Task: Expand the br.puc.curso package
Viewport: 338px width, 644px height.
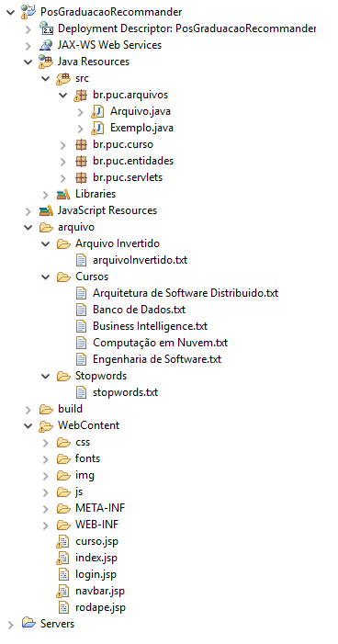Action: click(62, 144)
